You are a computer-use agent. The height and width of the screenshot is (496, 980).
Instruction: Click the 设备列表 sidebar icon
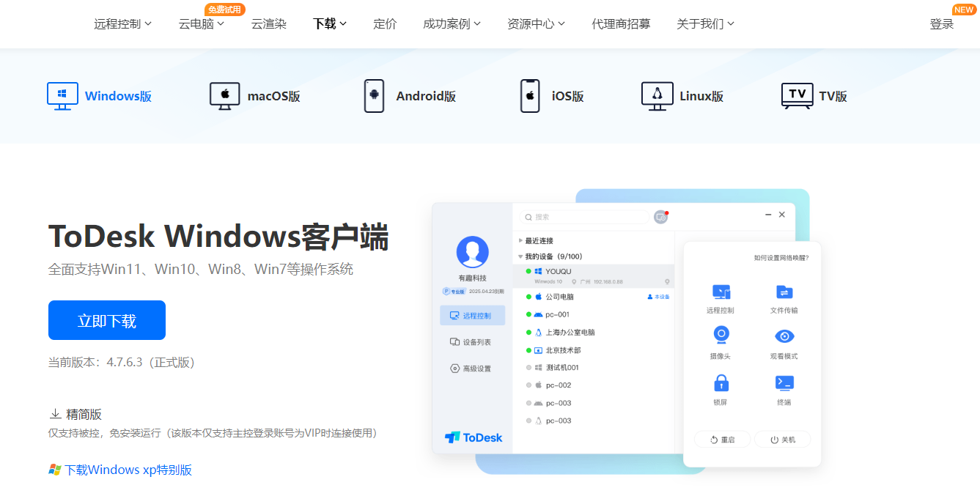click(454, 342)
